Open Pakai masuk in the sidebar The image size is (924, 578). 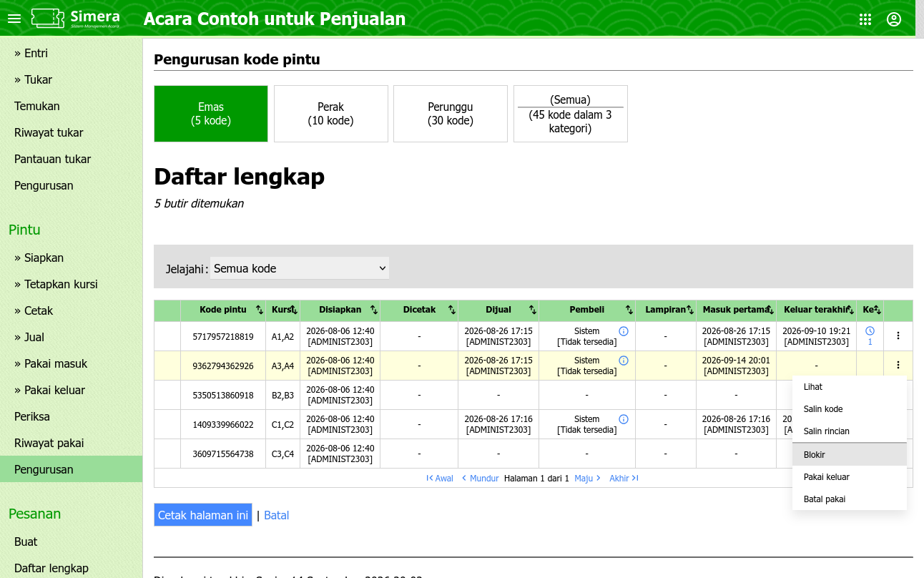72,363
